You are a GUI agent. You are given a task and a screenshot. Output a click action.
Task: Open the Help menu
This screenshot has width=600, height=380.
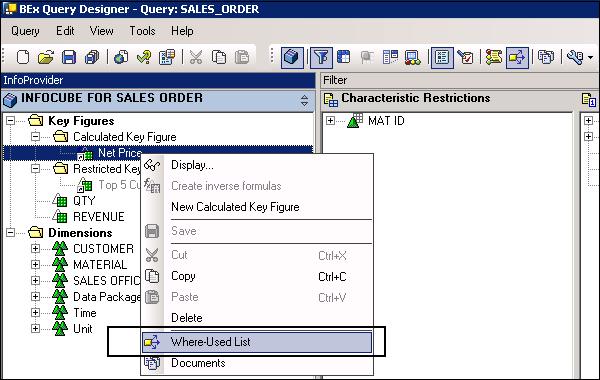182,31
